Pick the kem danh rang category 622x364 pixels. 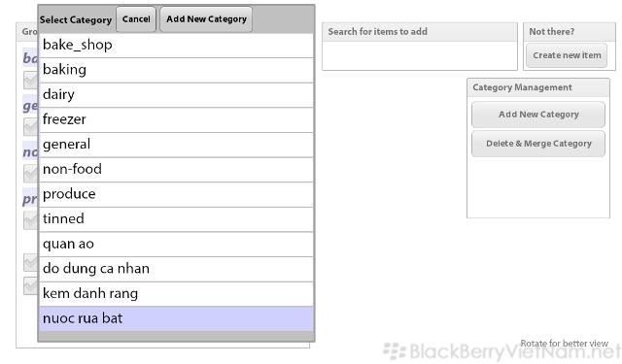(176, 294)
